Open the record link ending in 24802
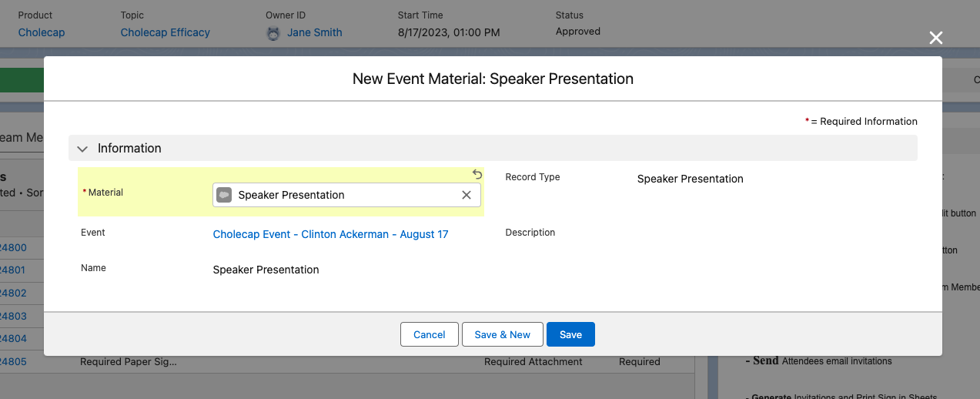 (x=13, y=293)
